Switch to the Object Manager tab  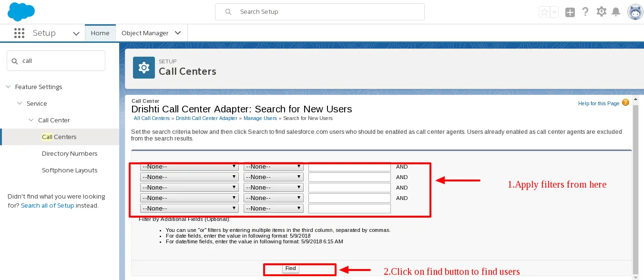coord(145,33)
